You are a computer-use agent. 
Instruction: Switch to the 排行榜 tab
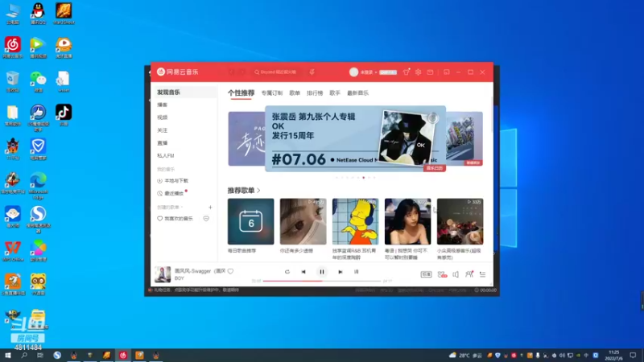(315, 93)
